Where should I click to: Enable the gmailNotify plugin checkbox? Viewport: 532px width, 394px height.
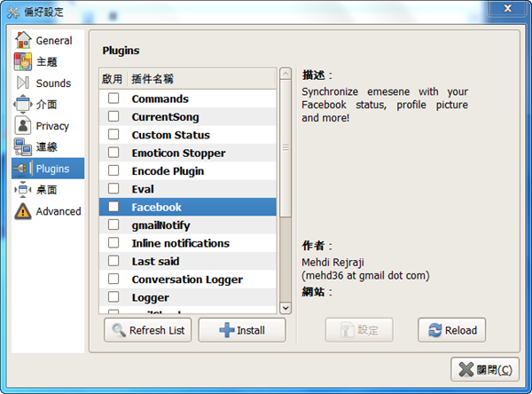(113, 225)
